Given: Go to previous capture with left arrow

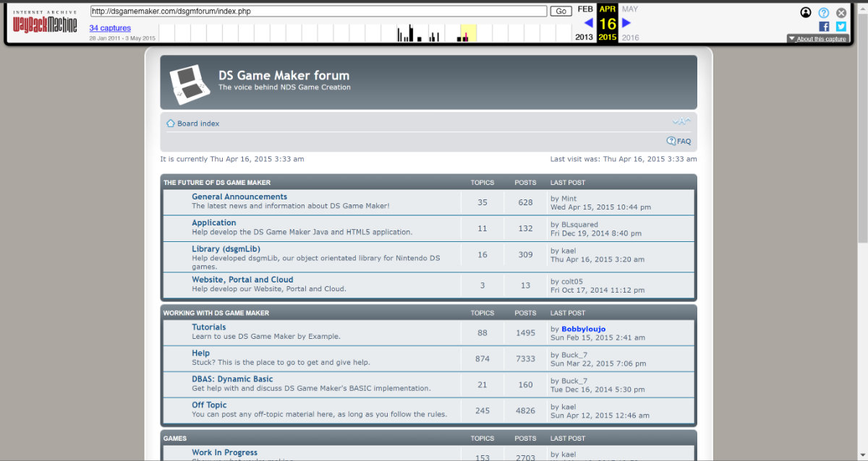Looking at the screenshot, I should click(x=588, y=23).
